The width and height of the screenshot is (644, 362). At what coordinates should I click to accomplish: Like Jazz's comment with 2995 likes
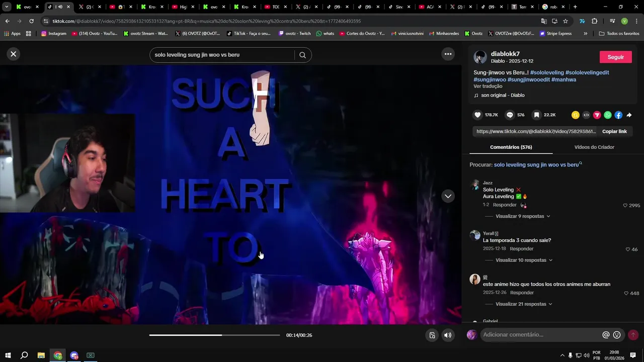[x=625, y=205]
